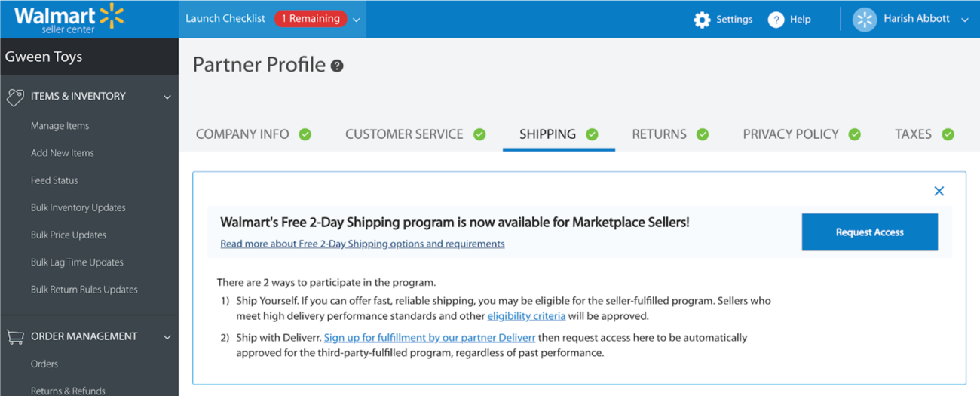Screen dimensions: 980x396
Task: Click green checkmark next to Taxes
Action: coord(948,134)
